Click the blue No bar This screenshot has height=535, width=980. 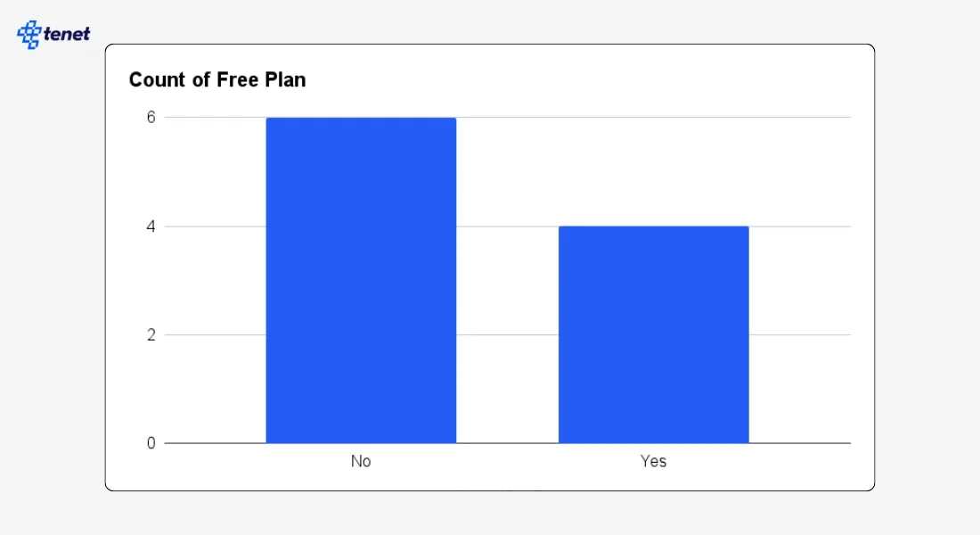tap(361, 280)
